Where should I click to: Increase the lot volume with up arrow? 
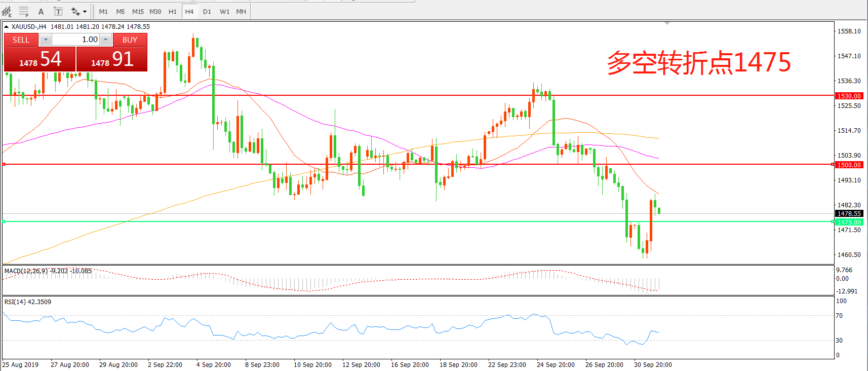click(105, 40)
